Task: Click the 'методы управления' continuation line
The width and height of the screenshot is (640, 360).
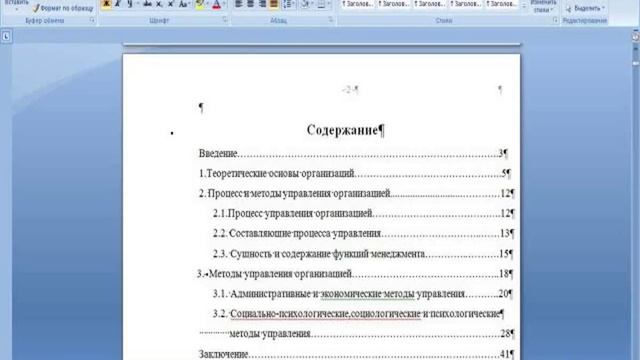Action: click(357, 334)
